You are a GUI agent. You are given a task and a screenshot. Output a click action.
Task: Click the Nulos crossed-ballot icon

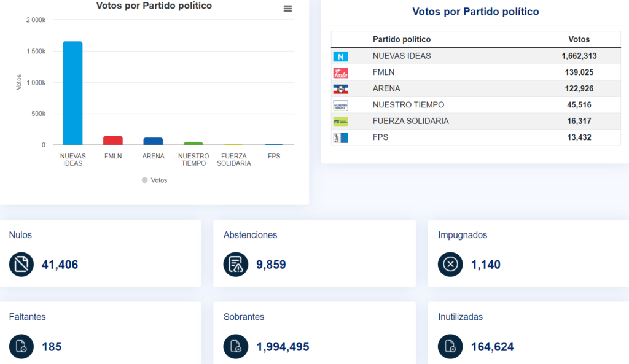21,264
